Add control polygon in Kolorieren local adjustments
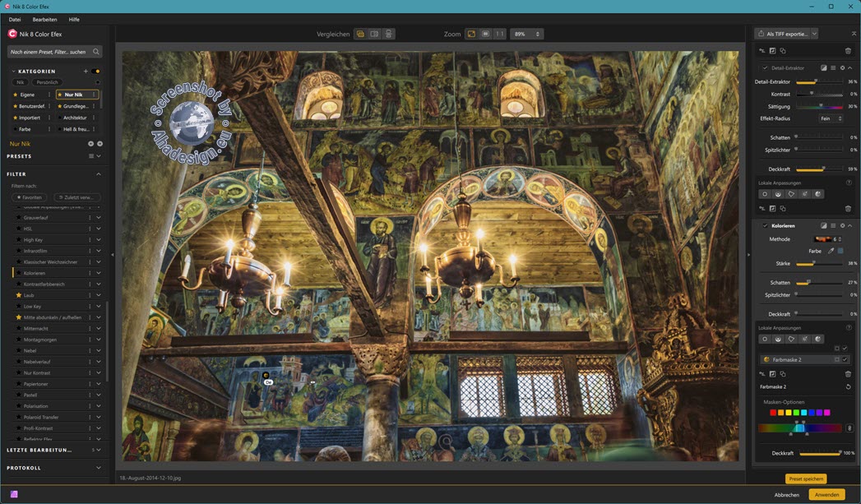This screenshot has width=861, height=504. tap(791, 340)
